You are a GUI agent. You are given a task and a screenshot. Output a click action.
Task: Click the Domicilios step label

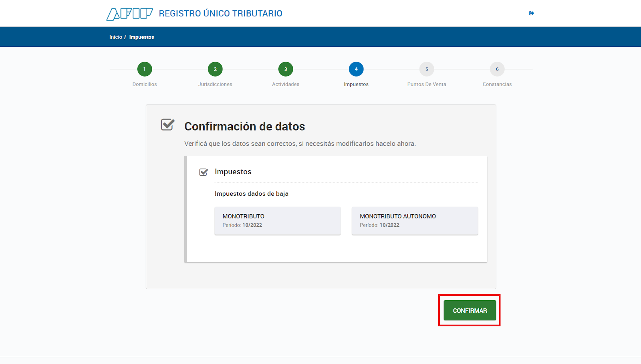pyautogui.click(x=145, y=84)
